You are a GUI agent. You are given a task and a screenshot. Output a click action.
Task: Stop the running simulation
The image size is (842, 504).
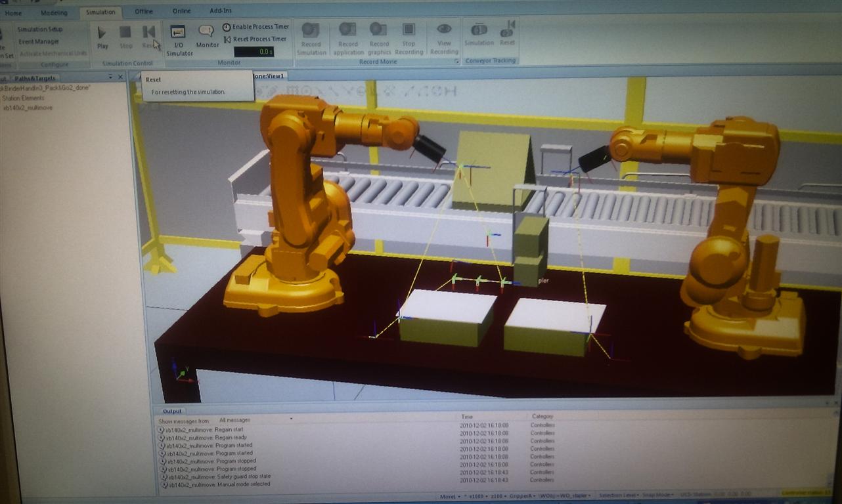tap(125, 37)
